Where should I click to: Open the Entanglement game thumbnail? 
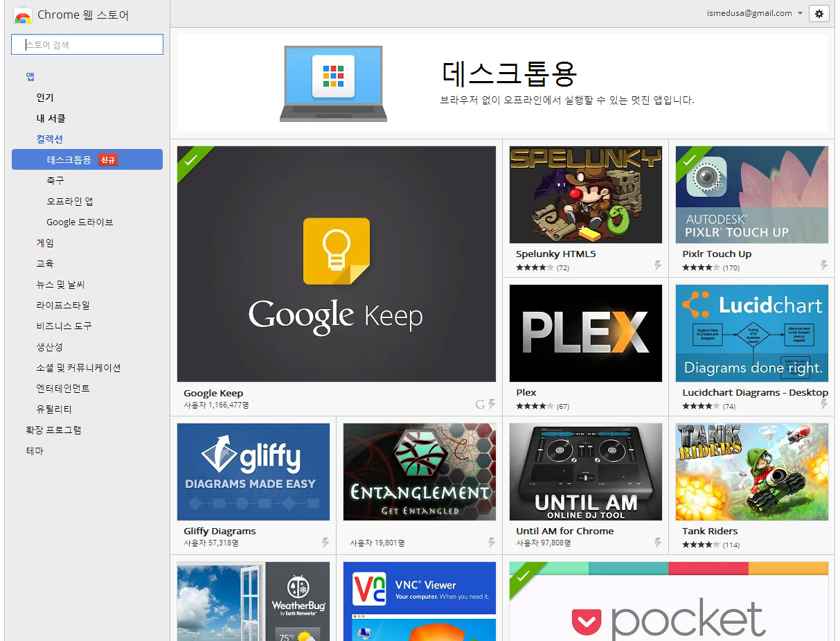420,471
